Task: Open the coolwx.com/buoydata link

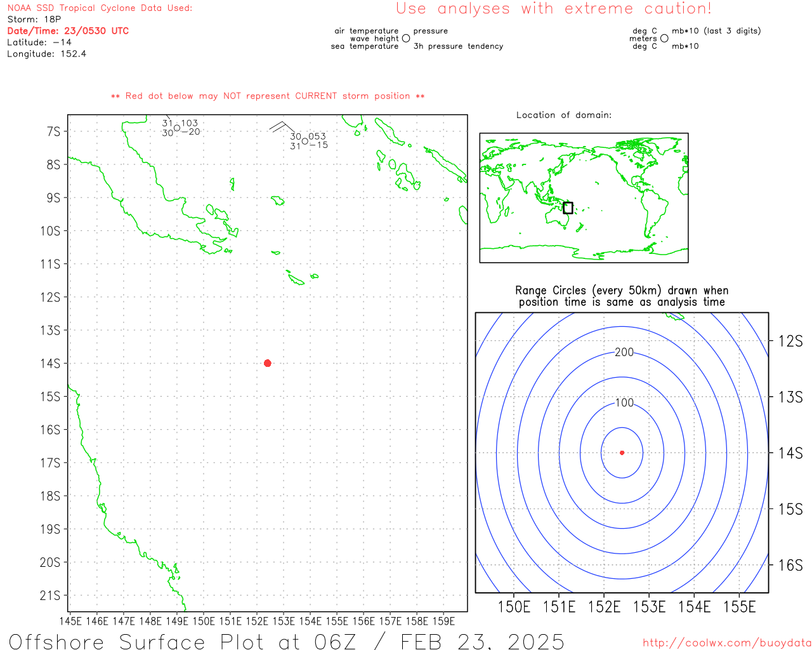Action: point(727,643)
